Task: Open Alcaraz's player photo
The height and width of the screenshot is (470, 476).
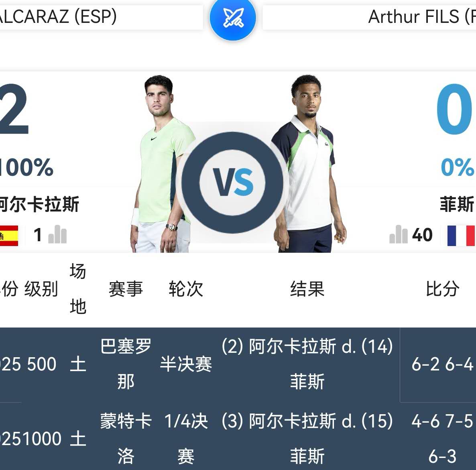Action: click(x=162, y=165)
